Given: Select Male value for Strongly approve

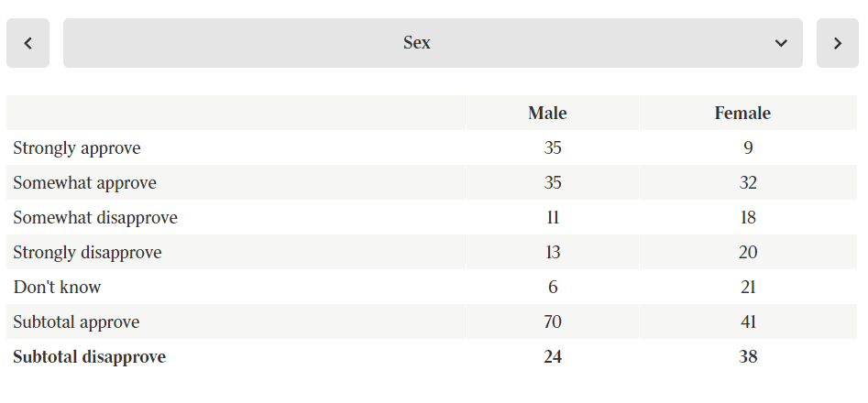Looking at the screenshot, I should pos(553,147).
